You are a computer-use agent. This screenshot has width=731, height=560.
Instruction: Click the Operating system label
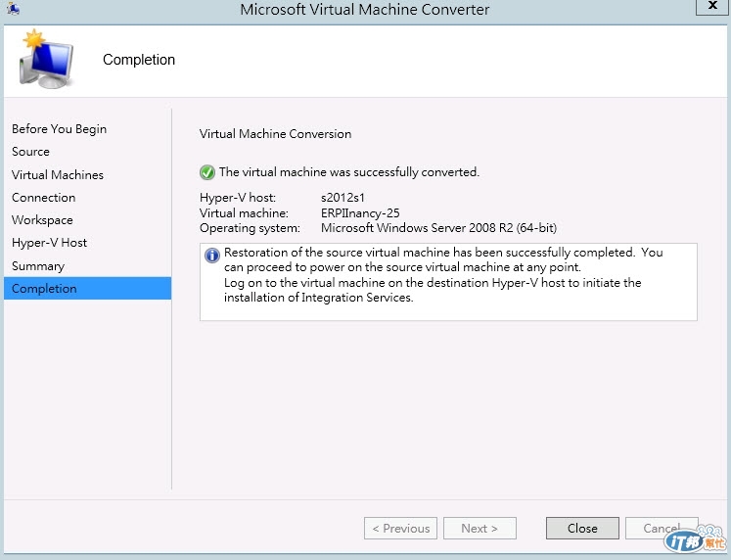coord(250,228)
